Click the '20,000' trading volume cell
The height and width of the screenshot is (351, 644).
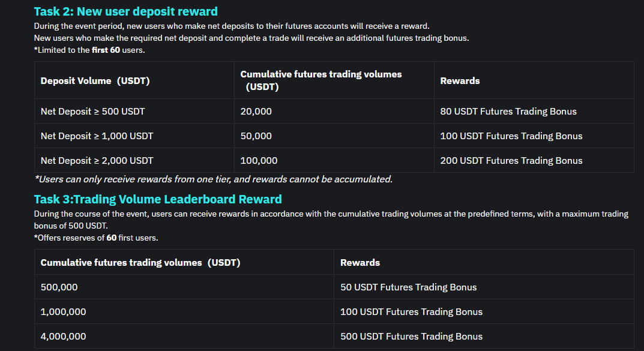pyautogui.click(x=334, y=111)
